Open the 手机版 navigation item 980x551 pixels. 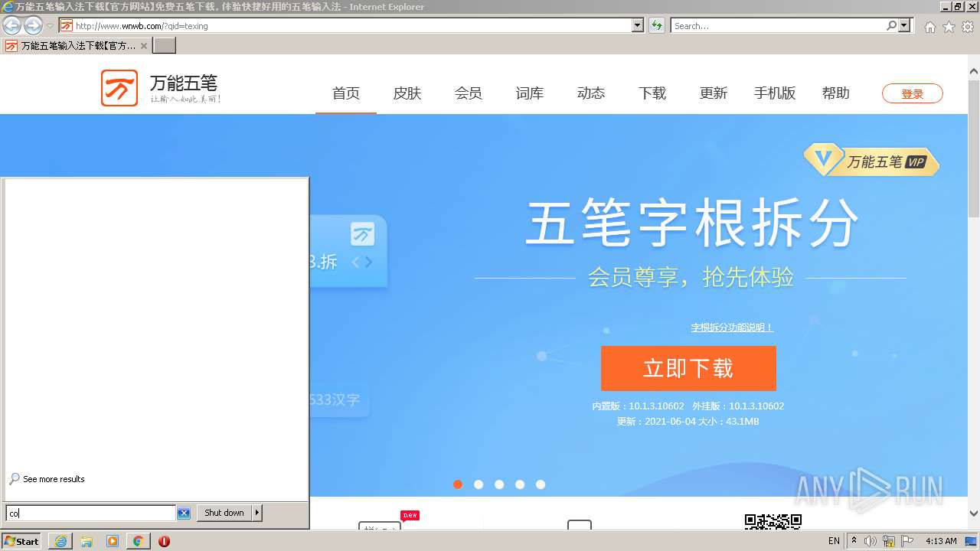pos(775,93)
